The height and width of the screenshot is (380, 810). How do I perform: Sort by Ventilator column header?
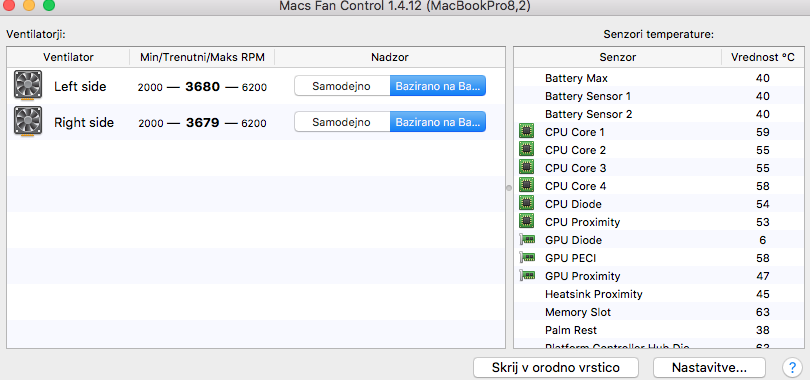68,57
